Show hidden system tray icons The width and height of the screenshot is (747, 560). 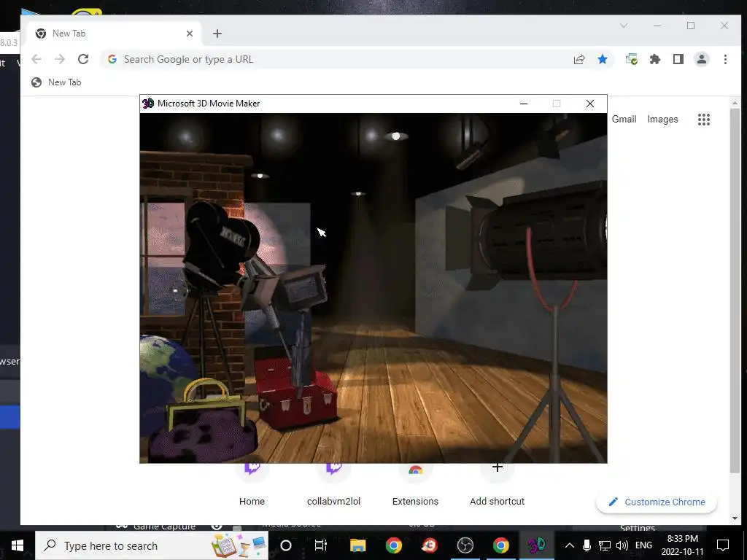(569, 545)
